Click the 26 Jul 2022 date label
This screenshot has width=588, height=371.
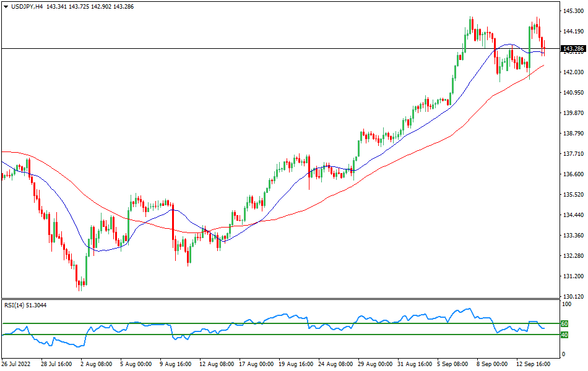pos(17,364)
